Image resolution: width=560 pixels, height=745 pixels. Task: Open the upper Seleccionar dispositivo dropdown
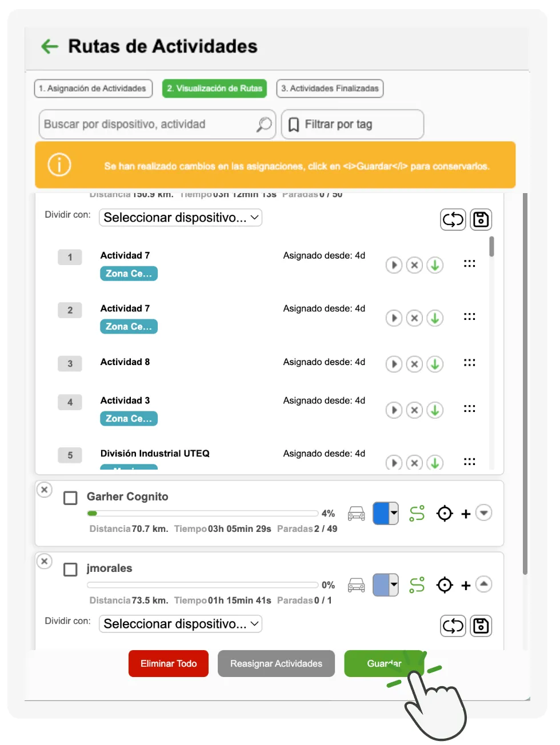tap(181, 218)
